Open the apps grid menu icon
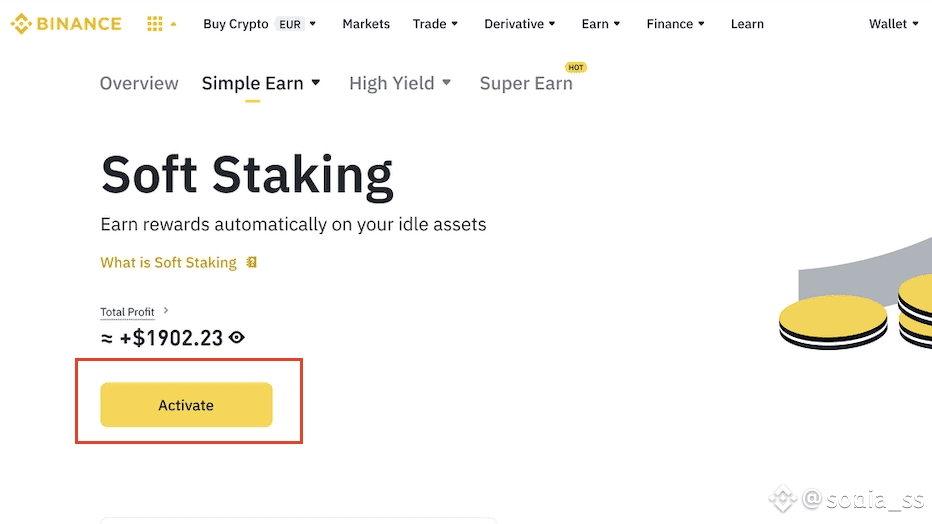932x524 pixels. click(155, 24)
